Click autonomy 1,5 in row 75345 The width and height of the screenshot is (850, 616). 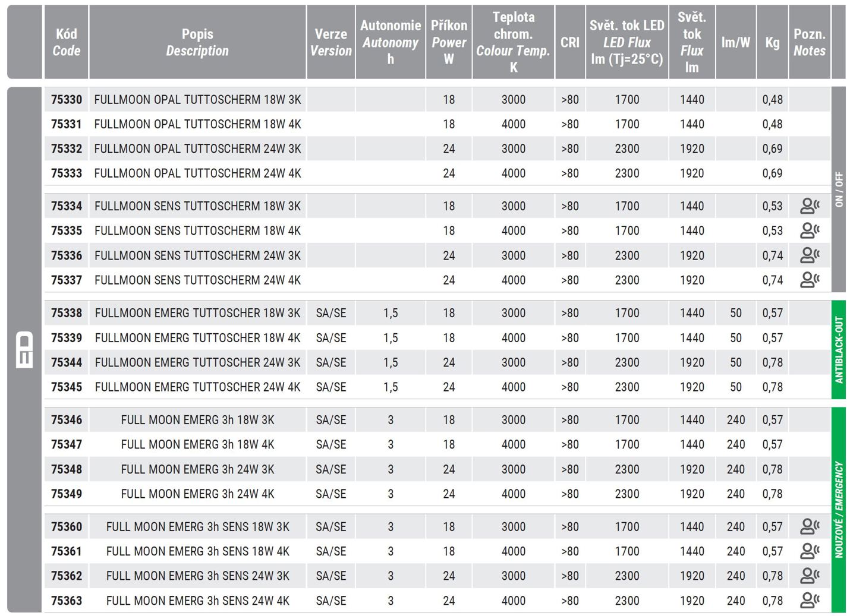pyautogui.click(x=391, y=387)
